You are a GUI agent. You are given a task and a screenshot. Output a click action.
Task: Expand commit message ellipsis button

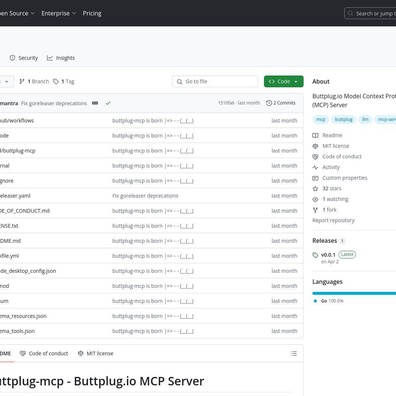(x=95, y=103)
